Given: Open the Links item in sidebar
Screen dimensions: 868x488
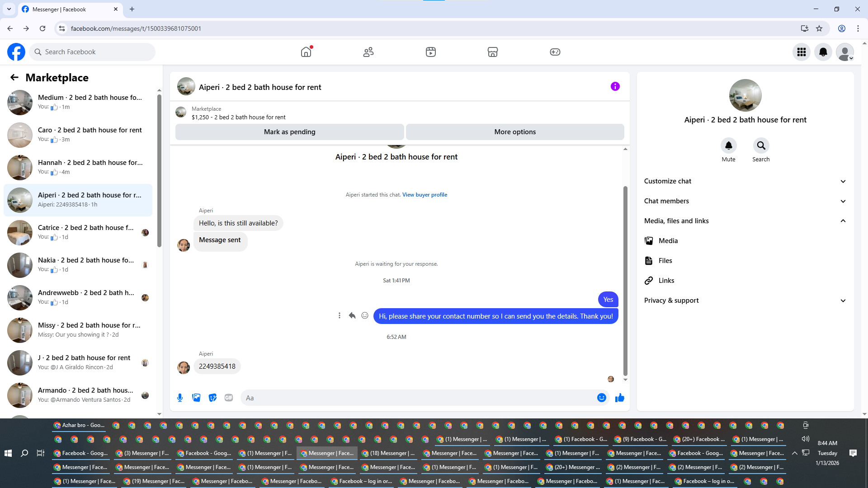Looking at the screenshot, I should click(x=666, y=281).
